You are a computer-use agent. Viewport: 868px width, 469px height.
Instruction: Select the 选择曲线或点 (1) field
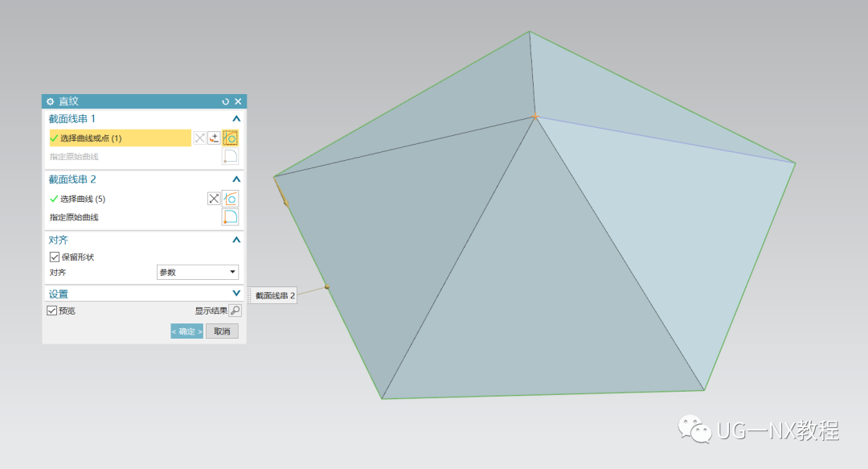click(x=120, y=138)
